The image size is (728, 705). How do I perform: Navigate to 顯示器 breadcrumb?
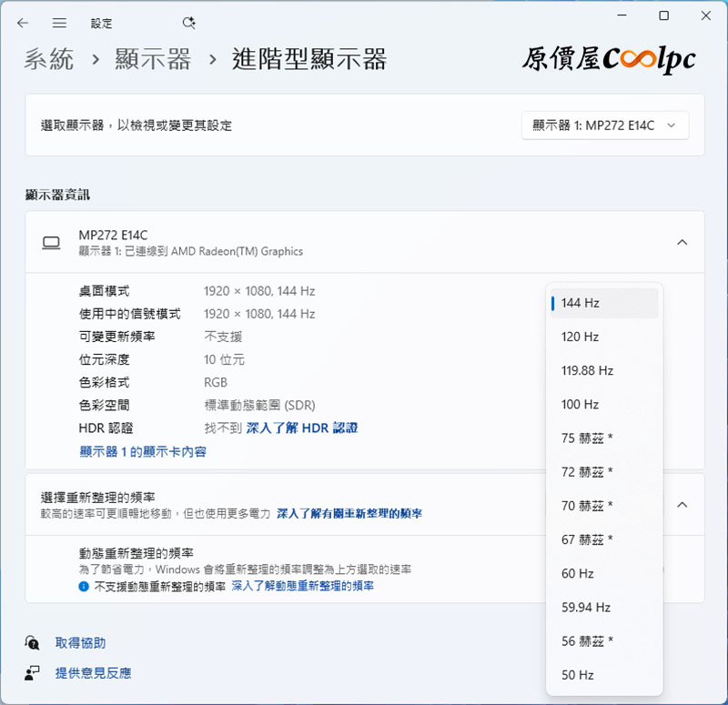coord(153,60)
